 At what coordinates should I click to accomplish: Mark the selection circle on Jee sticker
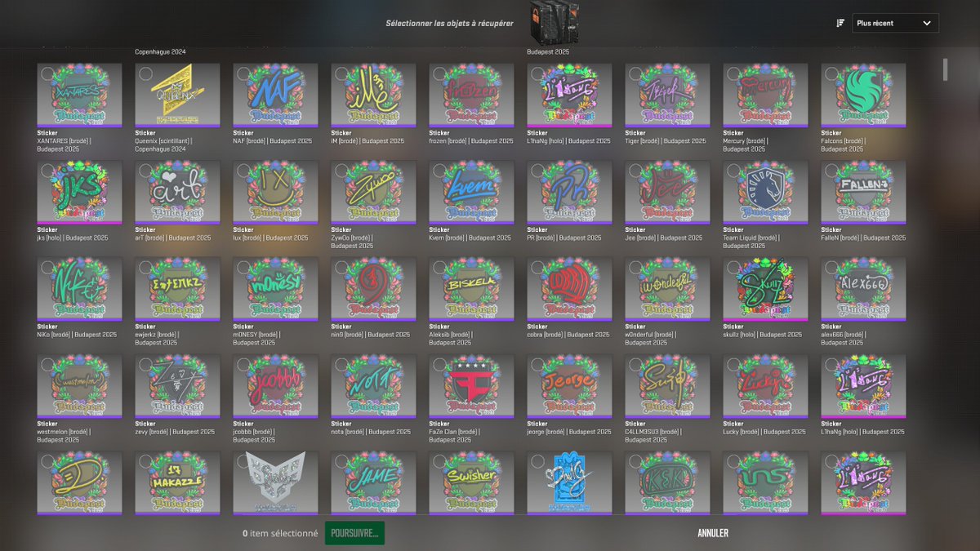click(635, 171)
